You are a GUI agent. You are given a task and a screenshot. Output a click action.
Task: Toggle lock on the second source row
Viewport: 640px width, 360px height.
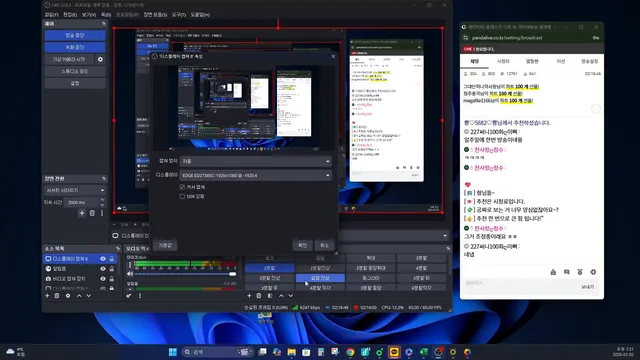point(111,269)
